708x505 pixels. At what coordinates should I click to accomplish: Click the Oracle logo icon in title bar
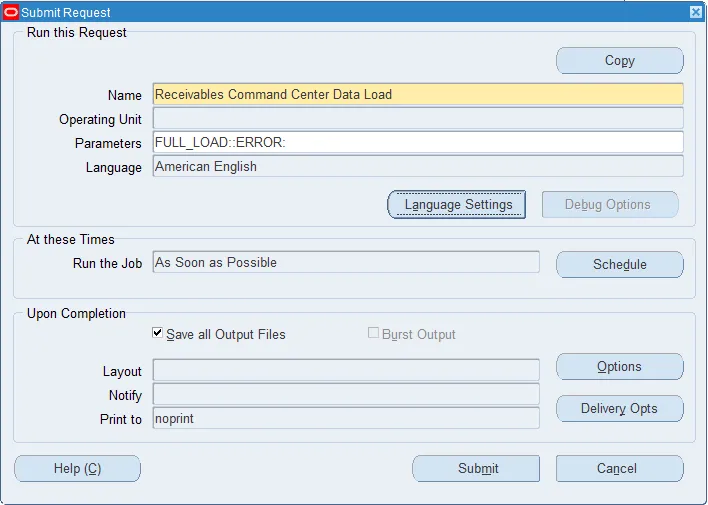[x=10, y=12]
